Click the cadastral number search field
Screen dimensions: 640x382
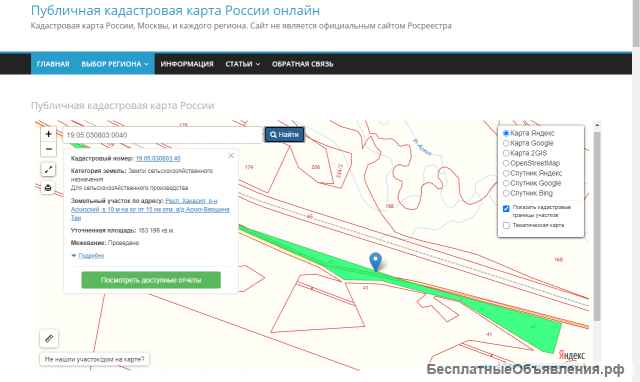[162, 135]
